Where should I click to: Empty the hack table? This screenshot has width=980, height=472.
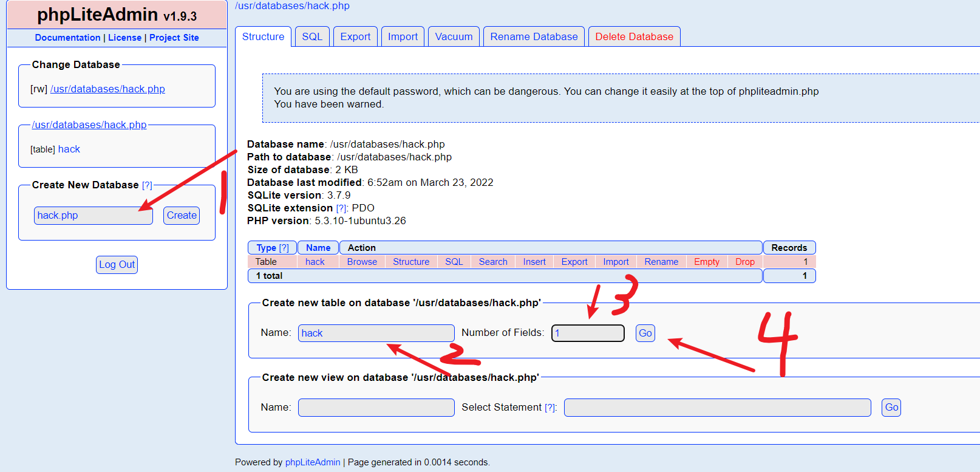click(x=706, y=262)
